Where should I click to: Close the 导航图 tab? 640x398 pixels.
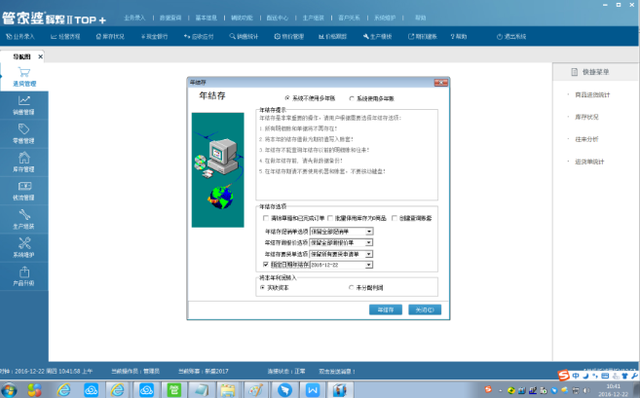[x=40, y=57]
